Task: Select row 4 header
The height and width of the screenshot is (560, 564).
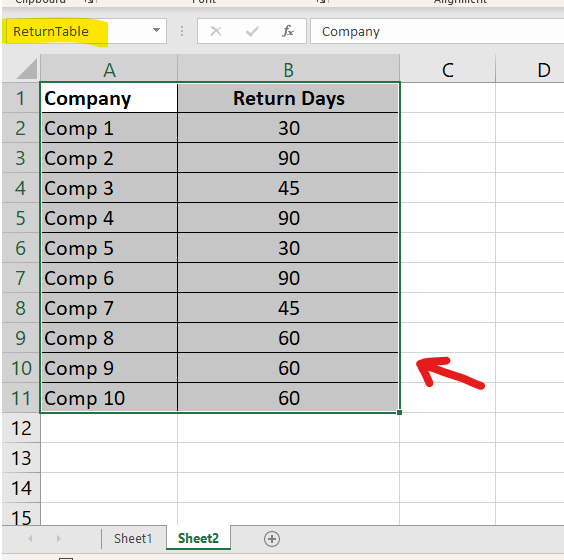Action: pos(21,188)
